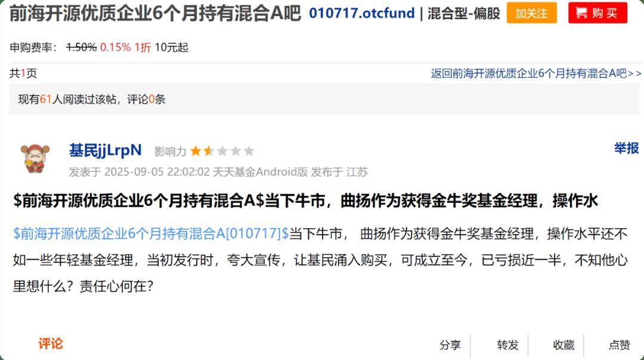Click the last gray influence star
This screenshot has width=644, height=360.
click(x=249, y=152)
